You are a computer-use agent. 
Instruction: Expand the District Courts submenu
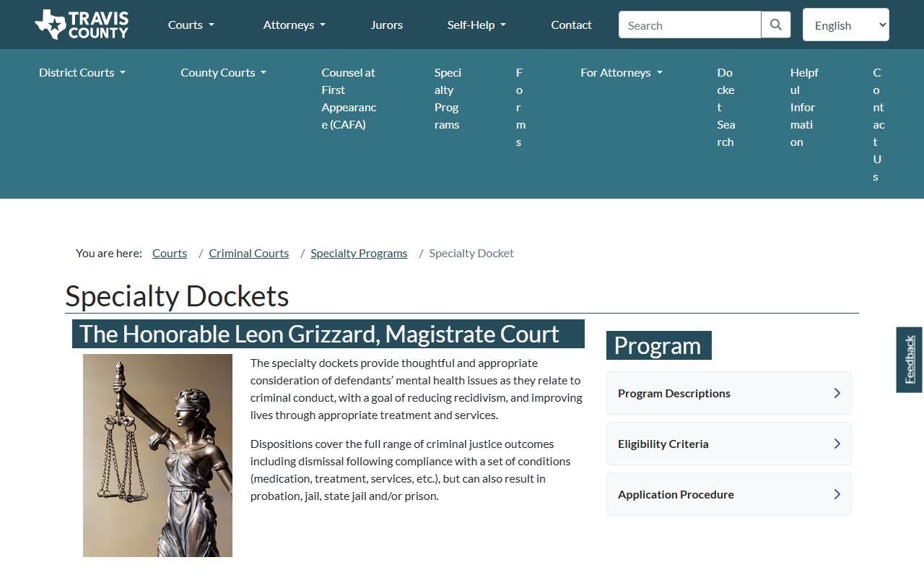[82, 72]
